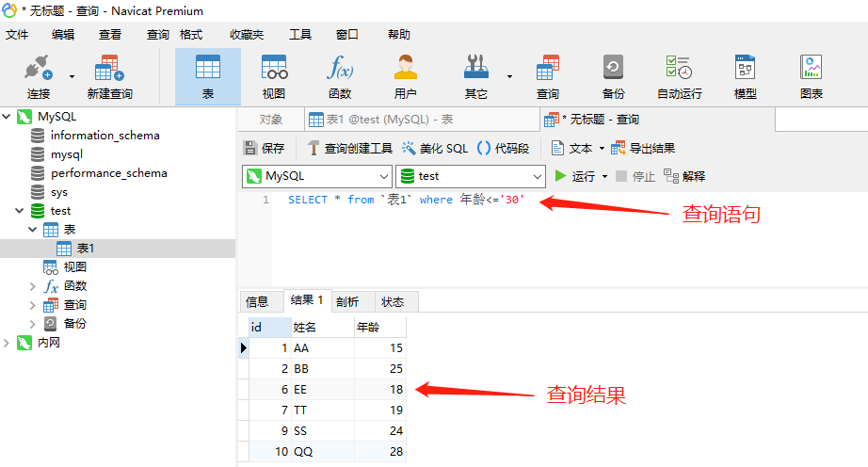
Task: Open dropdown arrow beside 连接 icon
Action: point(72,76)
